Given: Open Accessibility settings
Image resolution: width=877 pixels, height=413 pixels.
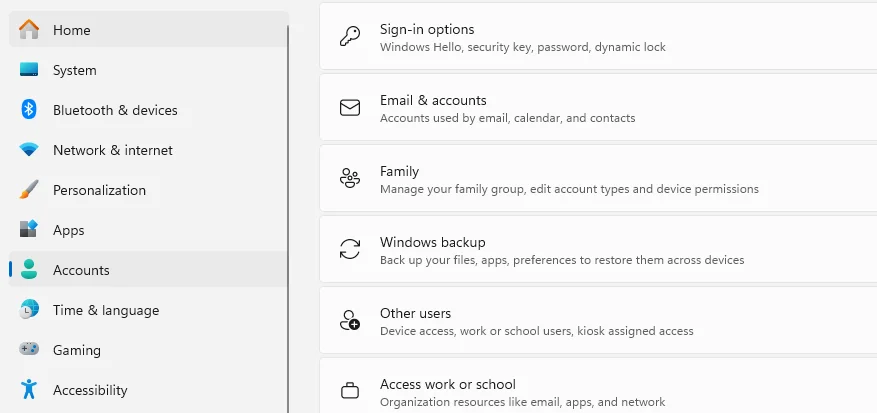Looking at the screenshot, I should click(x=148, y=390).
